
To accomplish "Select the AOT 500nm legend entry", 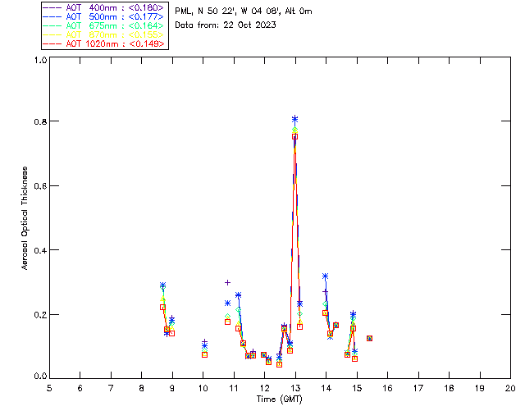I will (104, 16).
